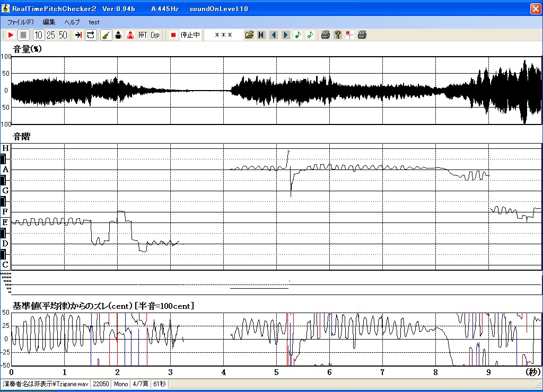Click the F piano key label
Viewport: 543px width, 392px height.
coord(5,211)
